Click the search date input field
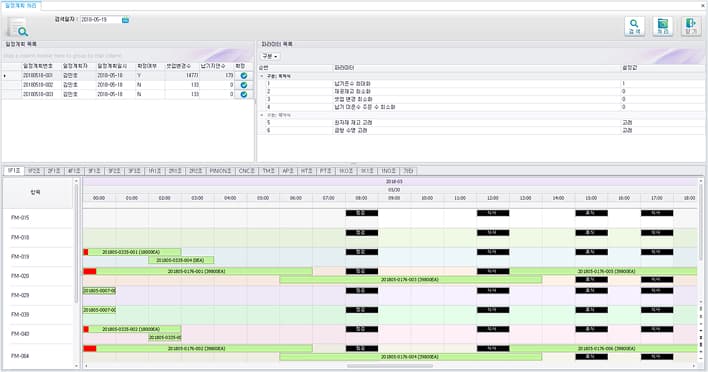 click(101, 20)
